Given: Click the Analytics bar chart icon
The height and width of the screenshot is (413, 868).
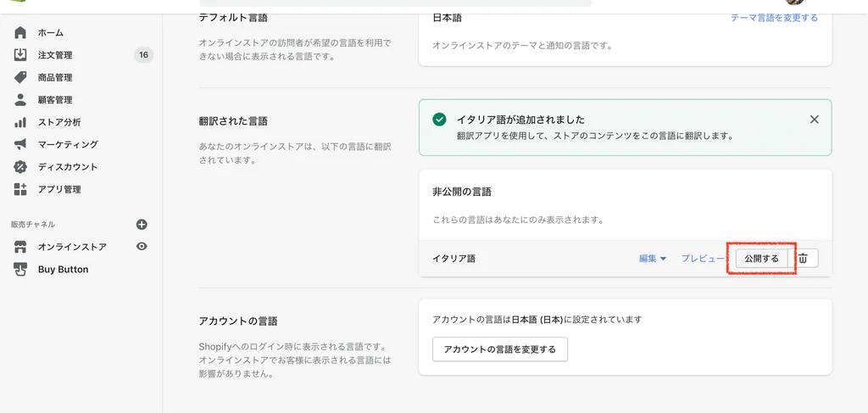Looking at the screenshot, I should pos(20,122).
